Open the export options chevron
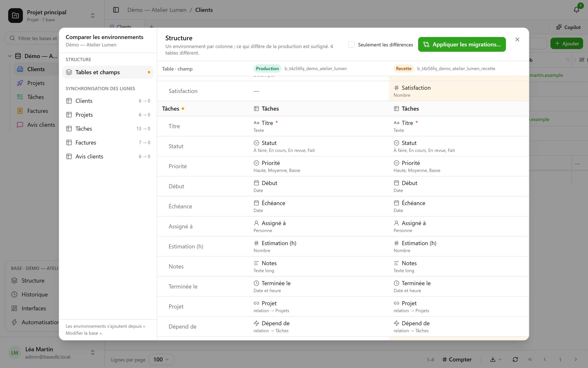This screenshot has width=588, height=368. tap(500, 359)
